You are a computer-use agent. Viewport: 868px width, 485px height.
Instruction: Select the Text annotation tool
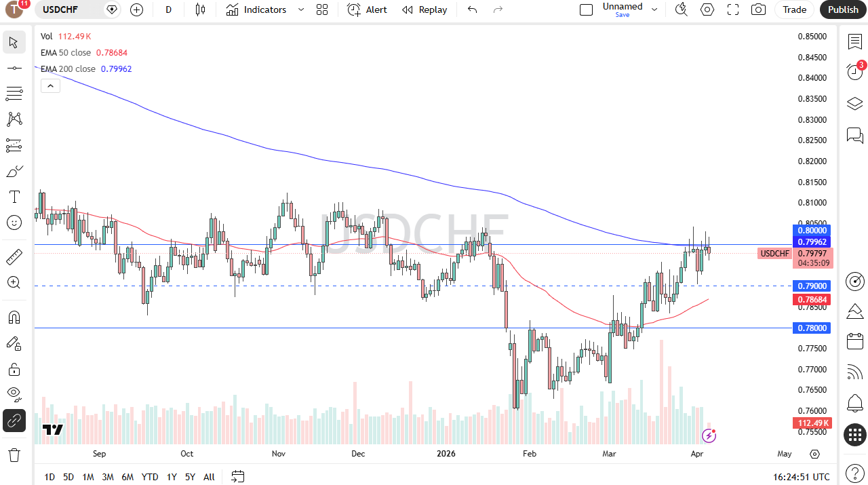pyautogui.click(x=14, y=197)
